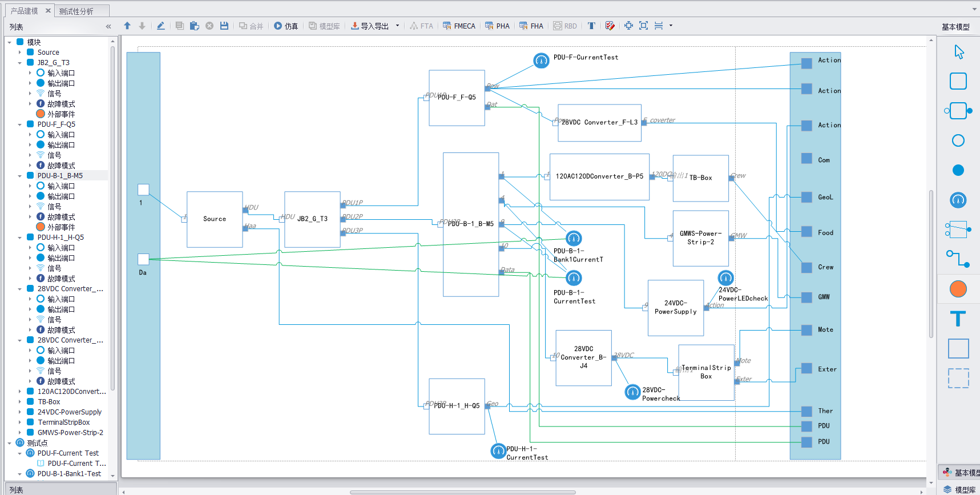The height and width of the screenshot is (495, 980).
Task: Select the orange circle external event shape
Action: coord(958,289)
